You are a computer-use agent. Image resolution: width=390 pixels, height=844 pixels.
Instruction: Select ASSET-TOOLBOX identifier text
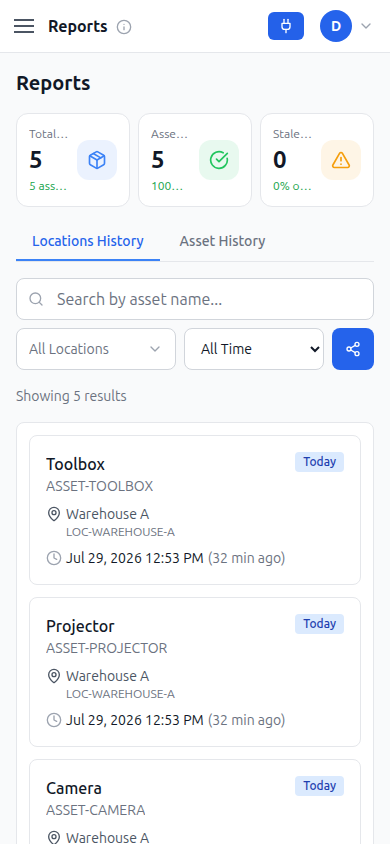[x=100, y=486]
